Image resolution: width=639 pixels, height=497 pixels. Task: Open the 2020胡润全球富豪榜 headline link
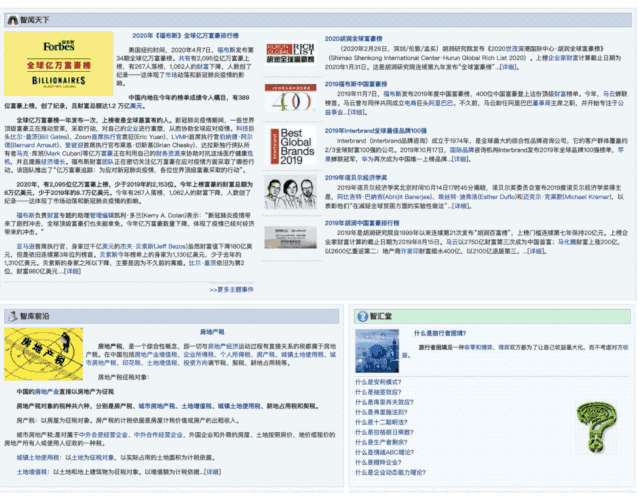(x=353, y=39)
